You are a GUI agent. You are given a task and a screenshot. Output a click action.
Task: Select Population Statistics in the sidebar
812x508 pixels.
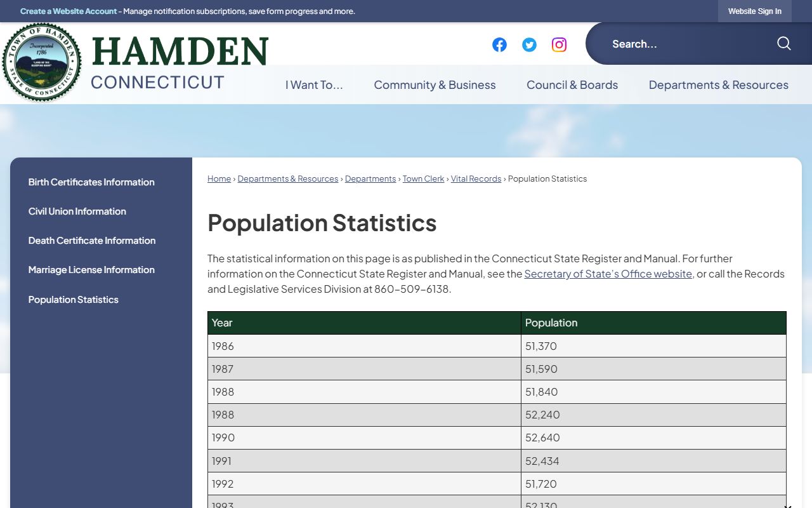point(73,299)
